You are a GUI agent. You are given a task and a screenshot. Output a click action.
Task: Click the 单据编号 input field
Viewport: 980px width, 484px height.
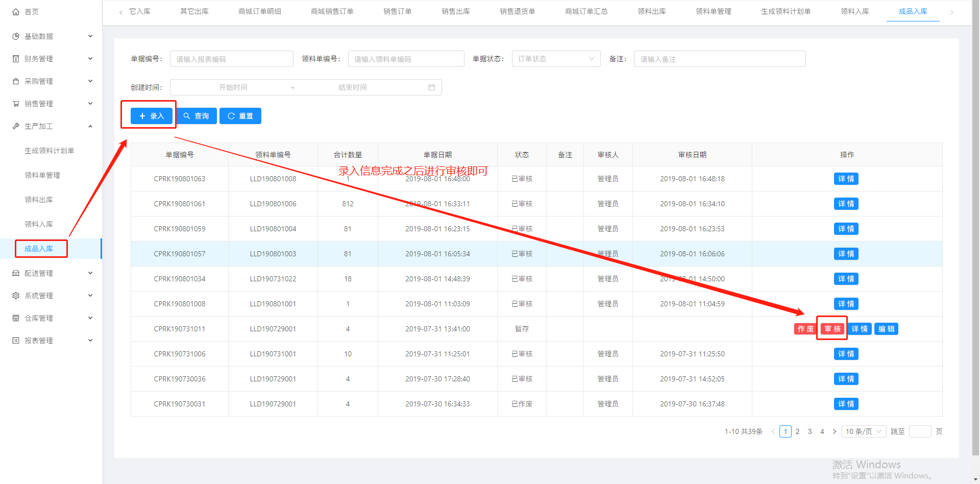(x=232, y=59)
